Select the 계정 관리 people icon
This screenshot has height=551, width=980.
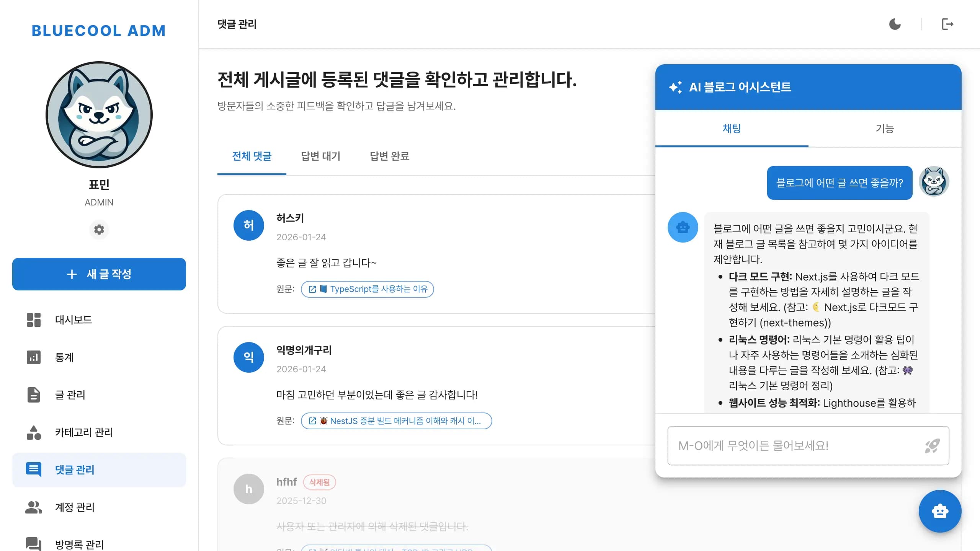click(x=33, y=507)
